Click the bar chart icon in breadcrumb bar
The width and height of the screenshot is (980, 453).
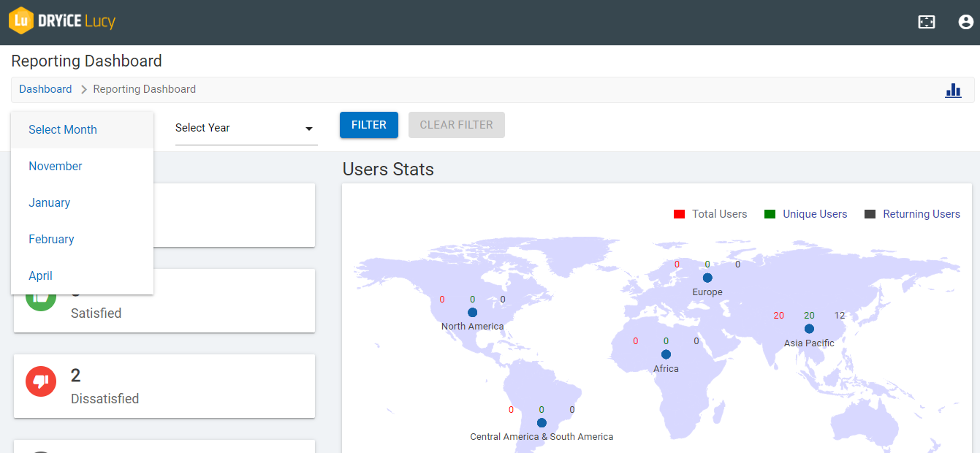coord(953,90)
